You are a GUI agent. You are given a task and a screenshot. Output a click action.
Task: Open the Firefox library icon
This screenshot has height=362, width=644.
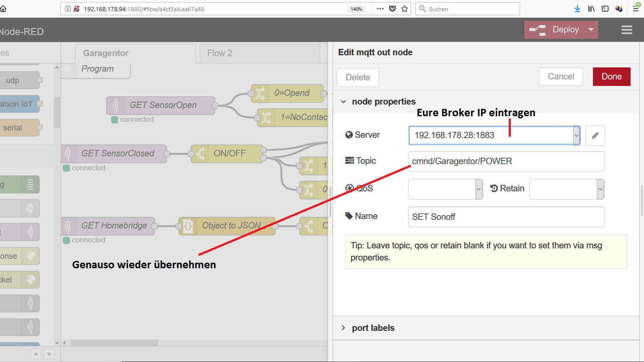[591, 9]
